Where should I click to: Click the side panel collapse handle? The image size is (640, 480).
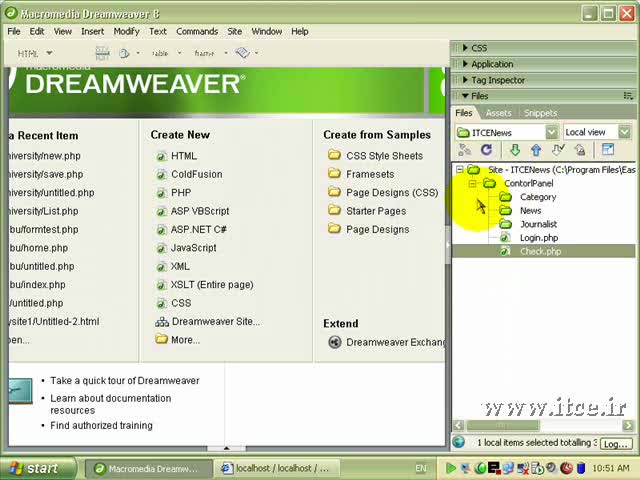click(448, 244)
